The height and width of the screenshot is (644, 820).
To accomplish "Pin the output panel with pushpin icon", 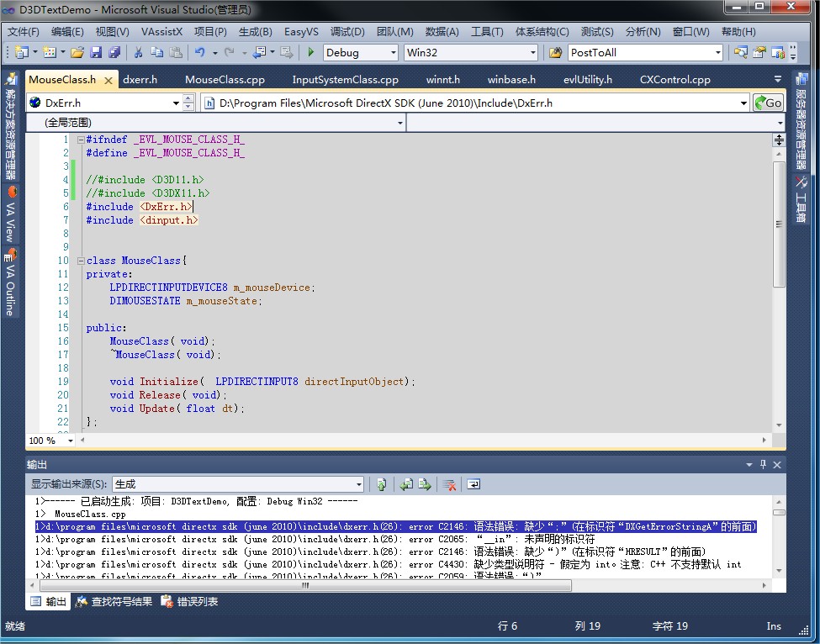I will [x=764, y=464].
